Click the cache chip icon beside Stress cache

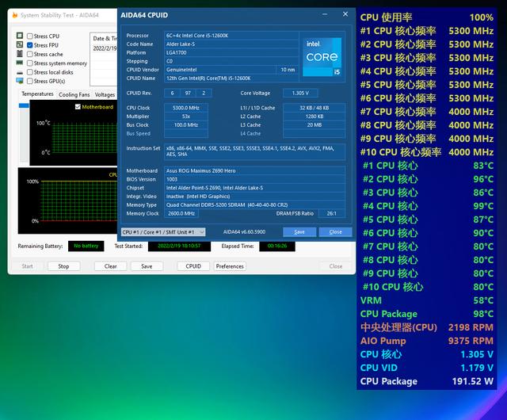[x=20, y=54]
